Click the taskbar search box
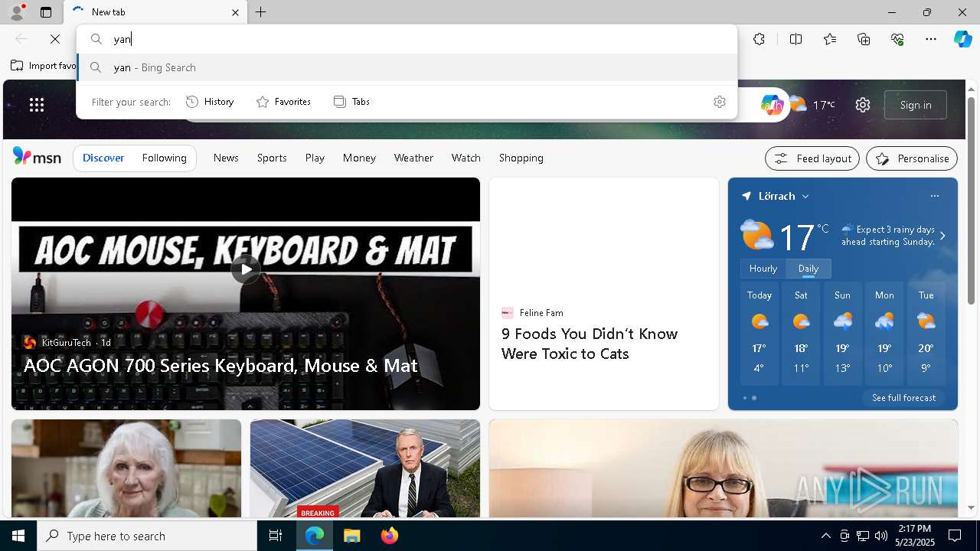 pos(147,536)
